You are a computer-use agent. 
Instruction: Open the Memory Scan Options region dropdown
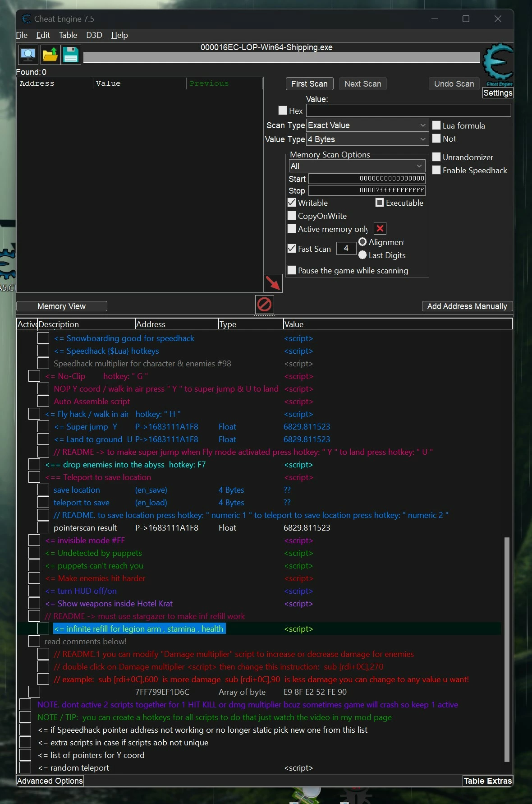(357, 166)
